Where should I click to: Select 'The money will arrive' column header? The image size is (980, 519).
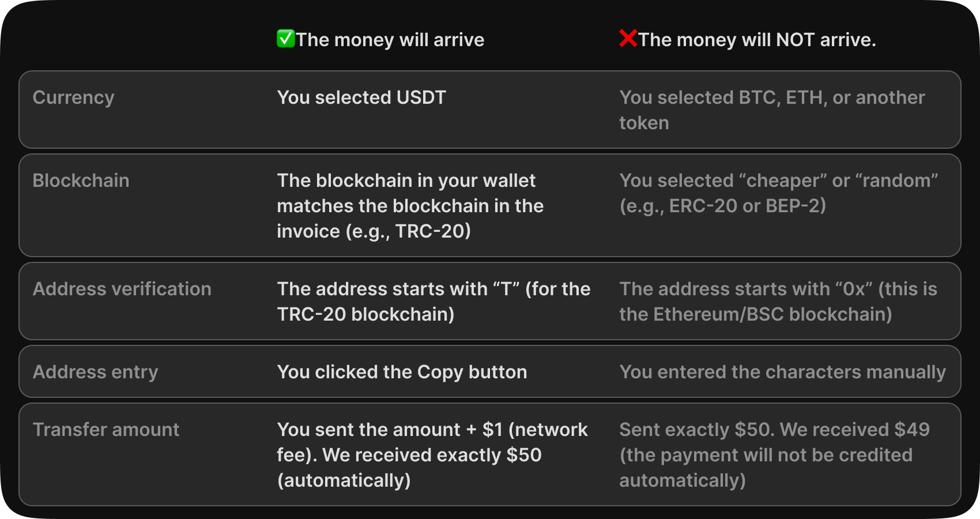pos(390,40)
